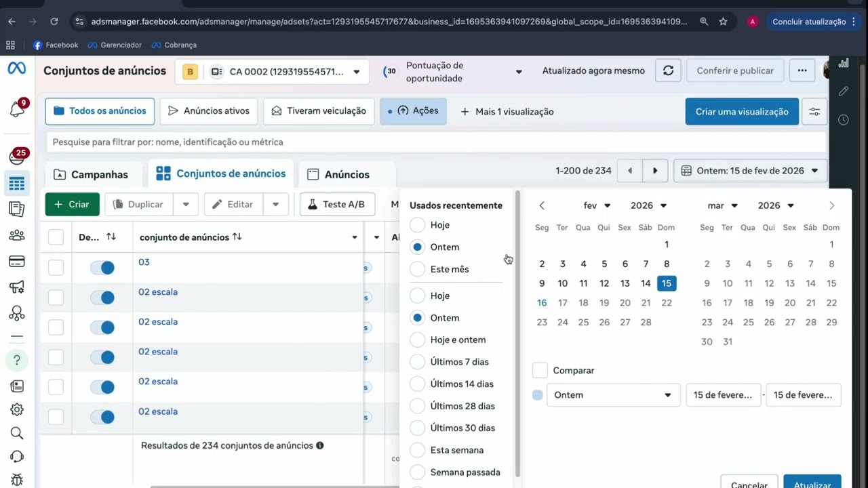Open the three-dot more options button
The width and height of the screenshot is (868, 488).
[802, 70]
